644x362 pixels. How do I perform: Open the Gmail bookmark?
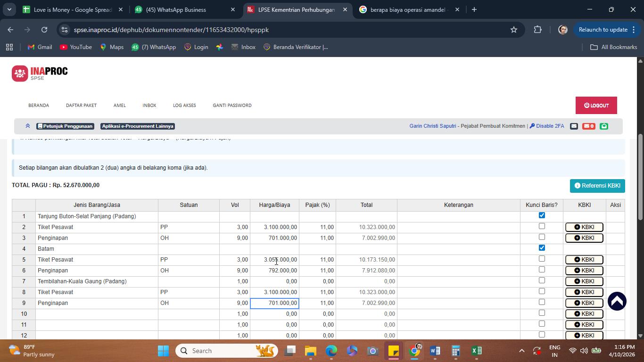[40, 47]
